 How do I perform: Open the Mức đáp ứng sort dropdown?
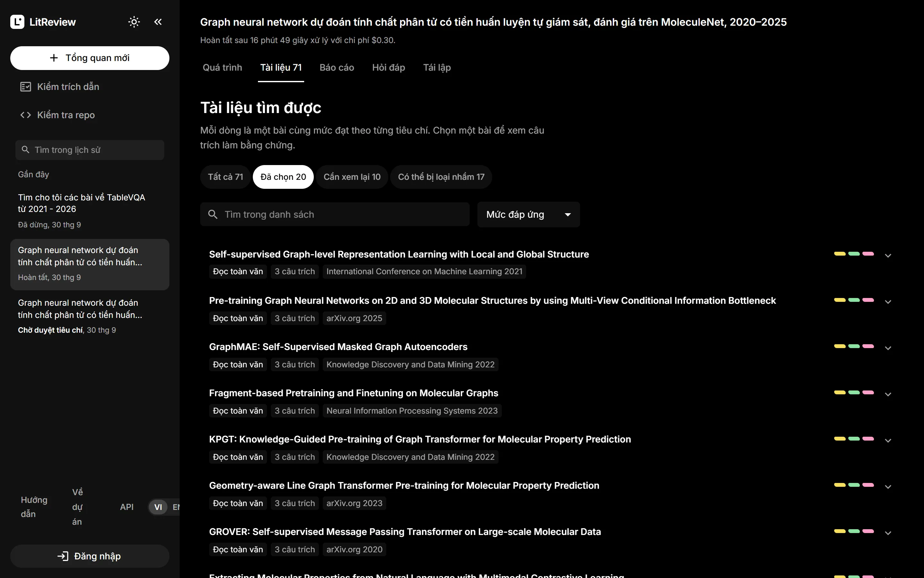[528, 215]
